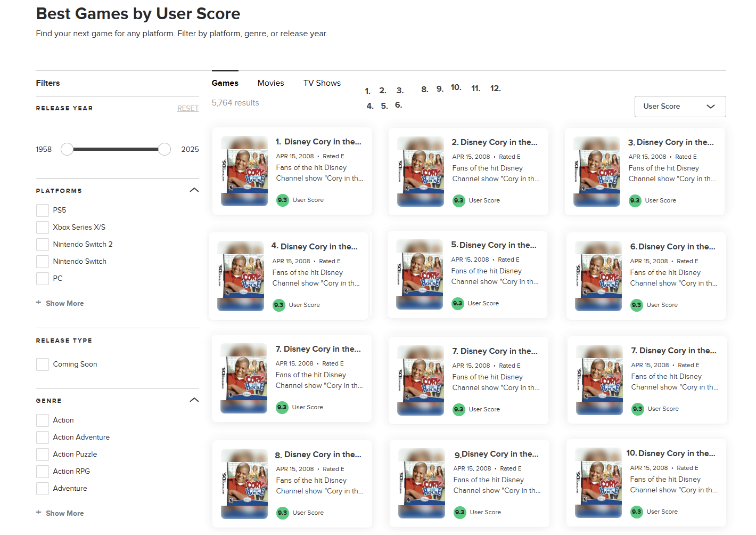Reset the release year filter
The height and width of the screenshot is (535, 756).
[188, 108]
